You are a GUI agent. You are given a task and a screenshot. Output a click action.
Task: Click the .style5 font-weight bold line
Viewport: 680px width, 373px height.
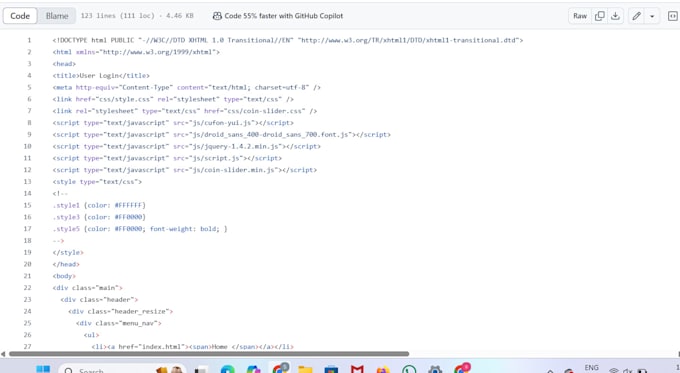(x=140, y=229)
